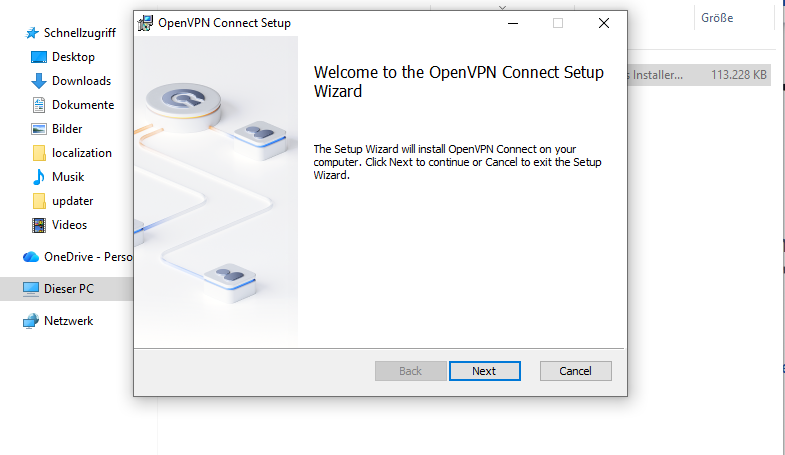The image size is (785, 455).
Task: Open the localization folder
Action: 81,153
